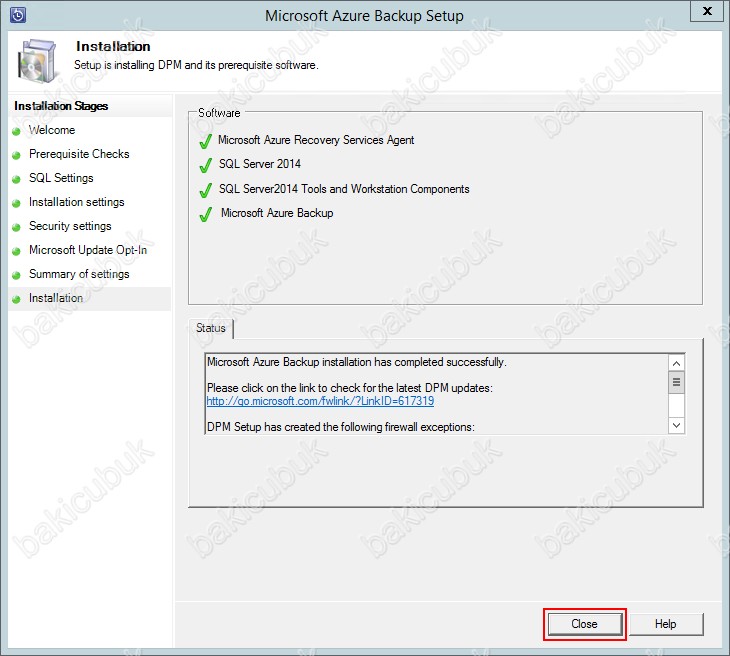This screenshot has height=656, width=730.
Task: Click green dot next to Installation stage
Action: click(x=16, y=299)
